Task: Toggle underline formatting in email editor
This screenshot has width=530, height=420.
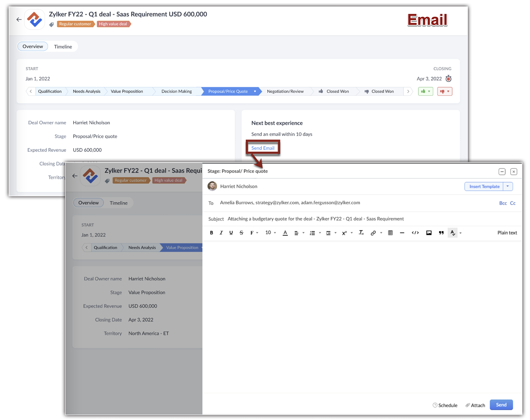Action: tap(231, 233)
